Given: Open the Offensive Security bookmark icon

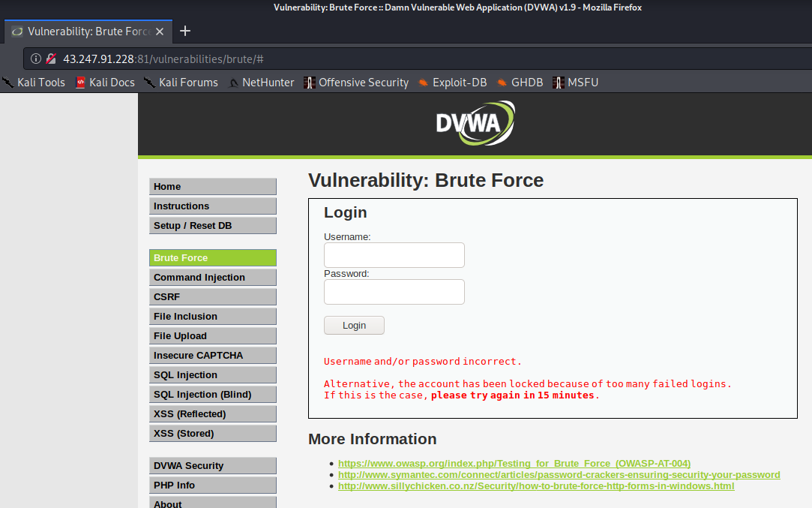Looking at the screenshot, I should tap(310, 83).
